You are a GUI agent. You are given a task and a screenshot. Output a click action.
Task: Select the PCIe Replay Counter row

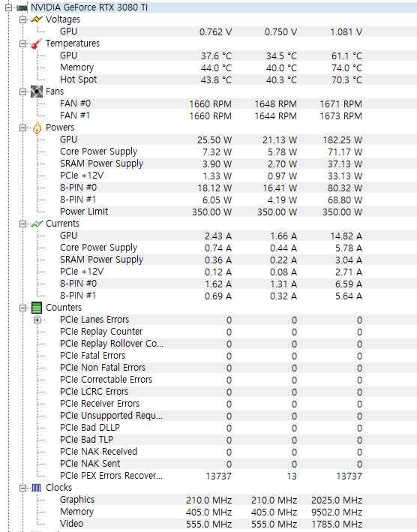[x=238, y=332]
